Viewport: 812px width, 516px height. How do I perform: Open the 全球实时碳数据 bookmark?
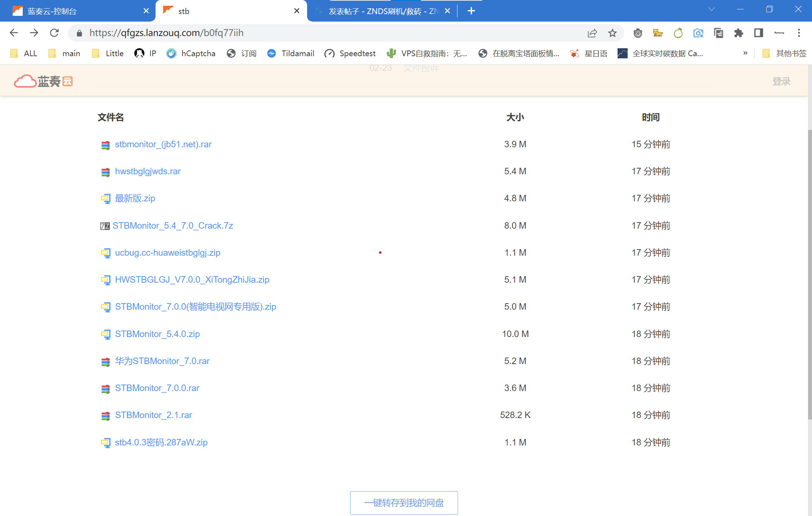click(x=660, y=53)
